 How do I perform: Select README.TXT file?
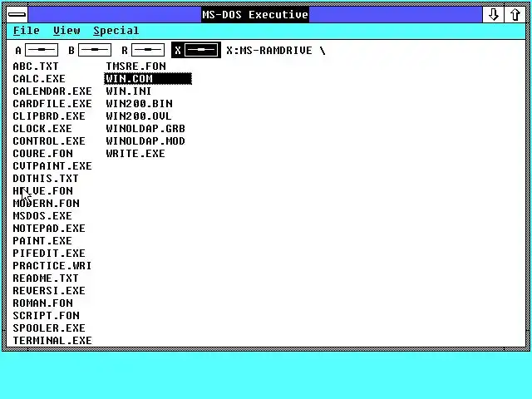point(46,278)
